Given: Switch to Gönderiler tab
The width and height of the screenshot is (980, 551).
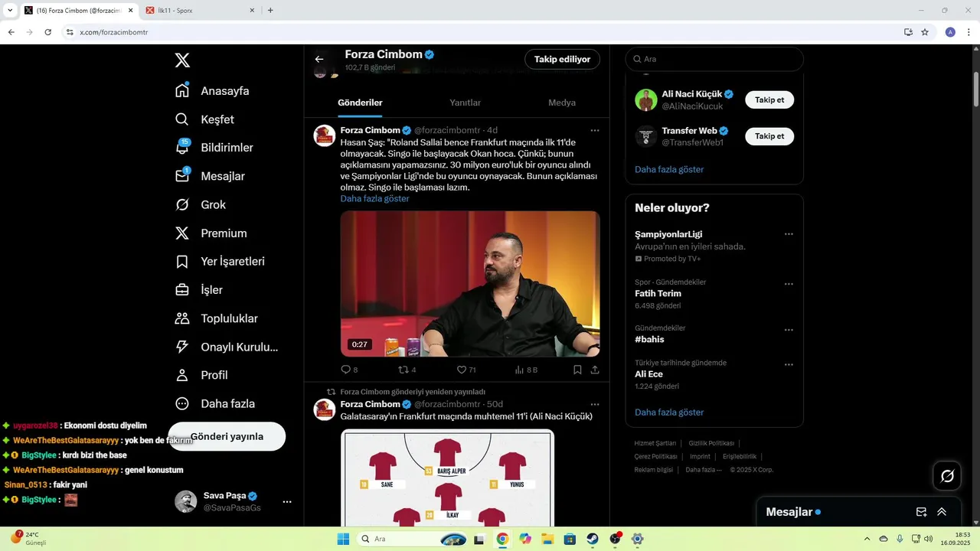Looking at the screenshot, I should coord(360,103).
